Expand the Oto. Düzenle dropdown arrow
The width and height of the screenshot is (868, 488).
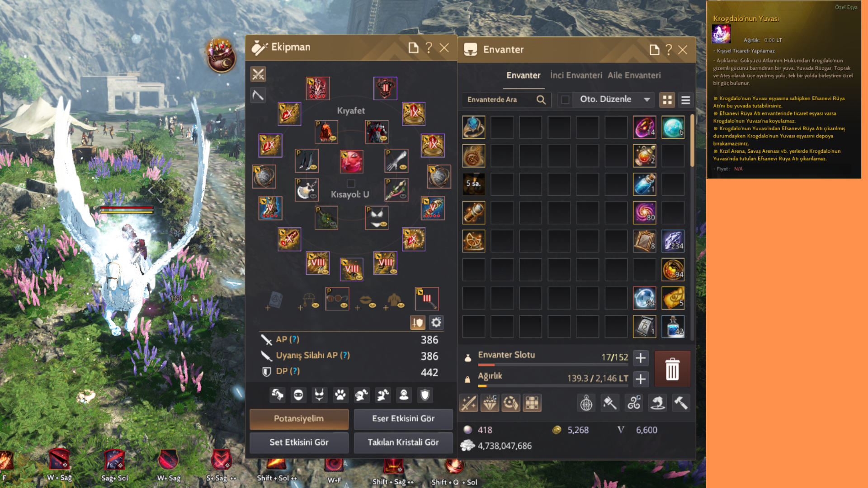pyautogui.click(x=647, y=99)
